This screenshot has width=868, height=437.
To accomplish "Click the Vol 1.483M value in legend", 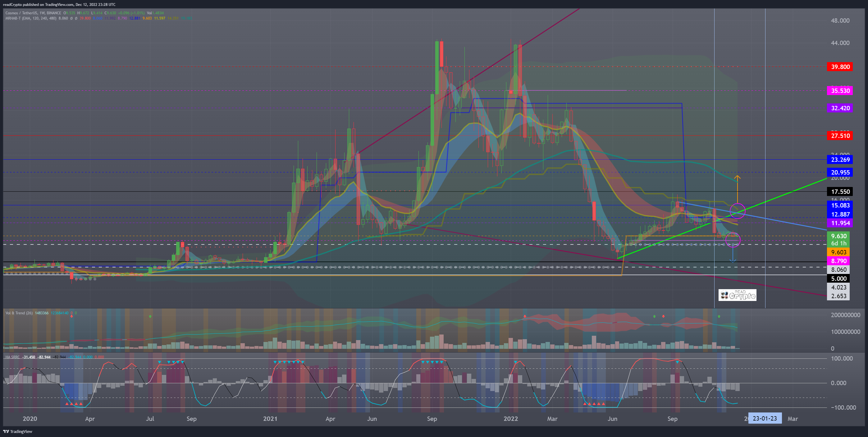I will click(x=155, y=13).
